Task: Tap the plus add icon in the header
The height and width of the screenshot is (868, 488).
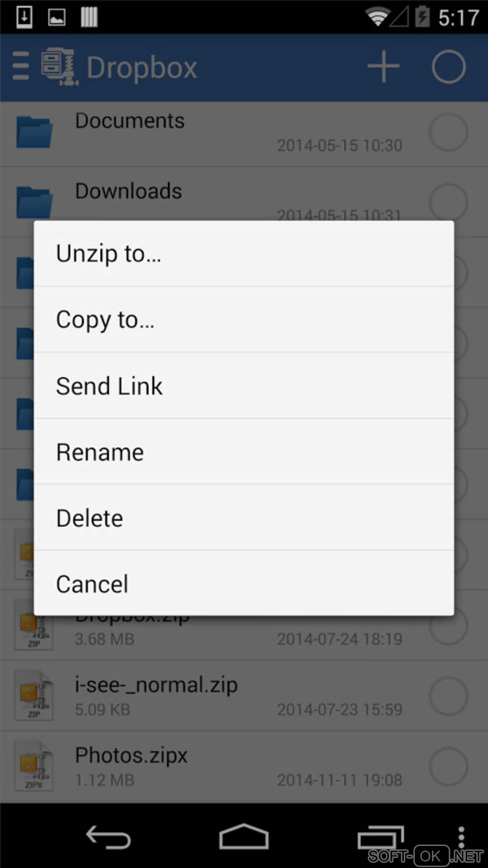Action: (383, 67)
